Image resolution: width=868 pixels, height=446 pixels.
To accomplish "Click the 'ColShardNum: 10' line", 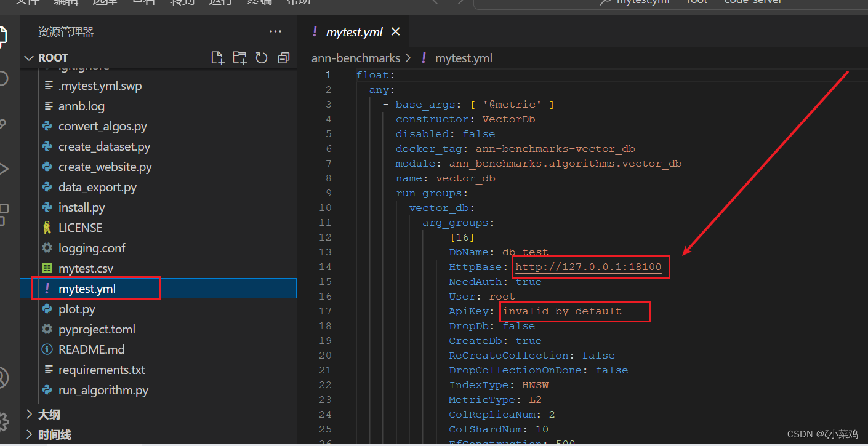I will click(499, 429).
